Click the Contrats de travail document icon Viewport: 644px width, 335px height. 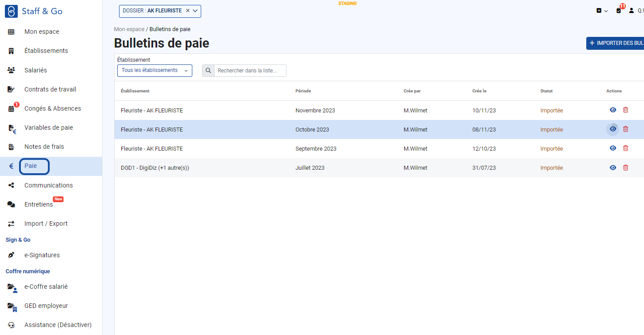(x=11, y=89)
